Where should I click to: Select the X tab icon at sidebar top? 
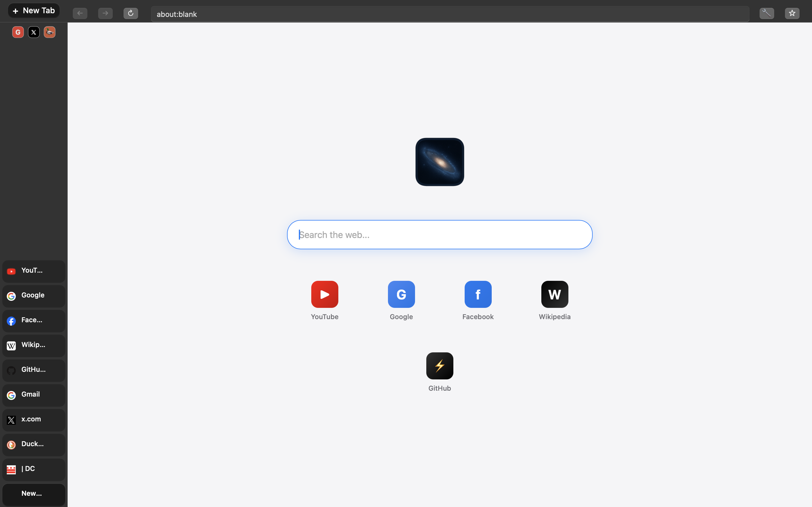pyautogui.click(x=34, y=32)
